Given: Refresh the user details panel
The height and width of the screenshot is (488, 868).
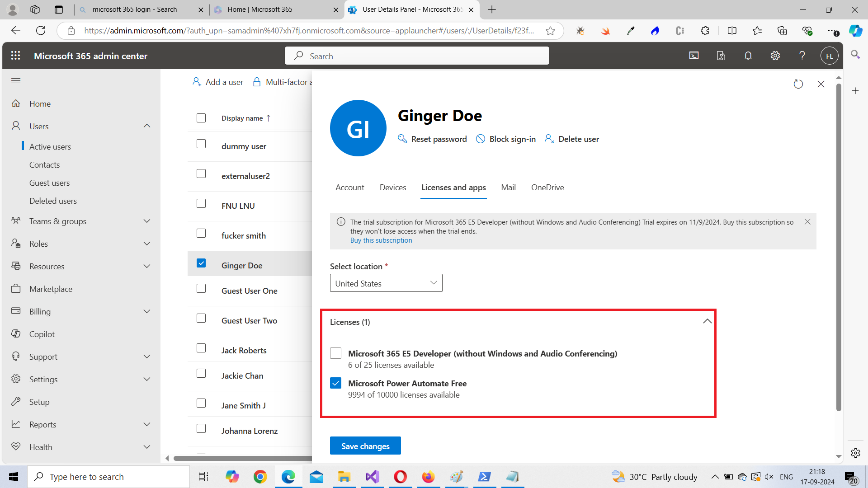Looking at the screenshot, I should [798, 84].
